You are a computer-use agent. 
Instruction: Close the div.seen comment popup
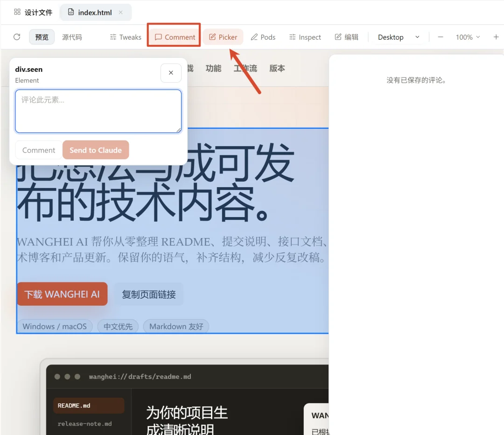pyautogui.click(x=171, y=73)
